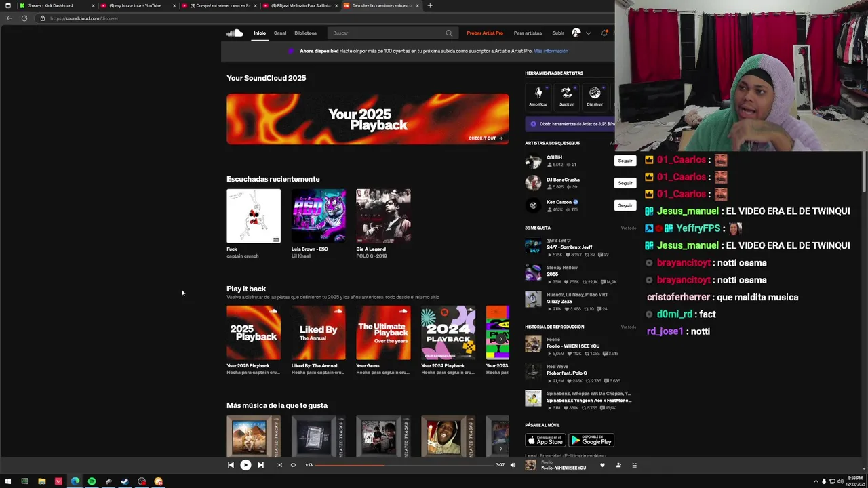Click Ver todo beside Historial de reproducción

coord(629,327)
